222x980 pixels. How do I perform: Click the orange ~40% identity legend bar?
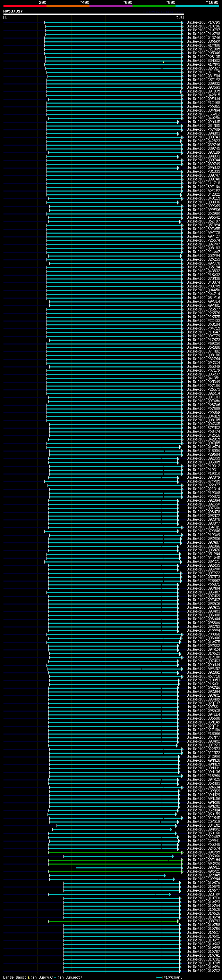(68, 6)
